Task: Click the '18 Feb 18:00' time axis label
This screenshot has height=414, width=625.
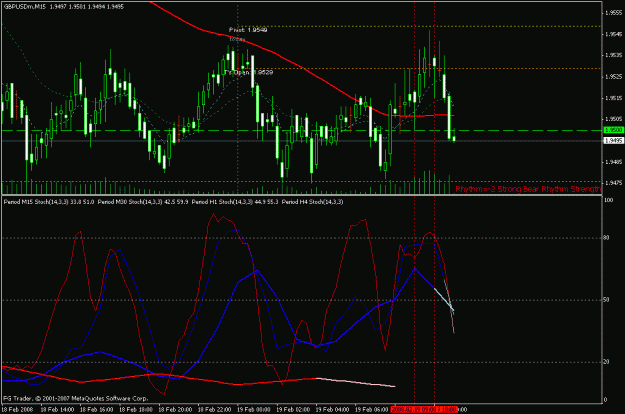Action: pyautogui.click(x=136, y=409)
